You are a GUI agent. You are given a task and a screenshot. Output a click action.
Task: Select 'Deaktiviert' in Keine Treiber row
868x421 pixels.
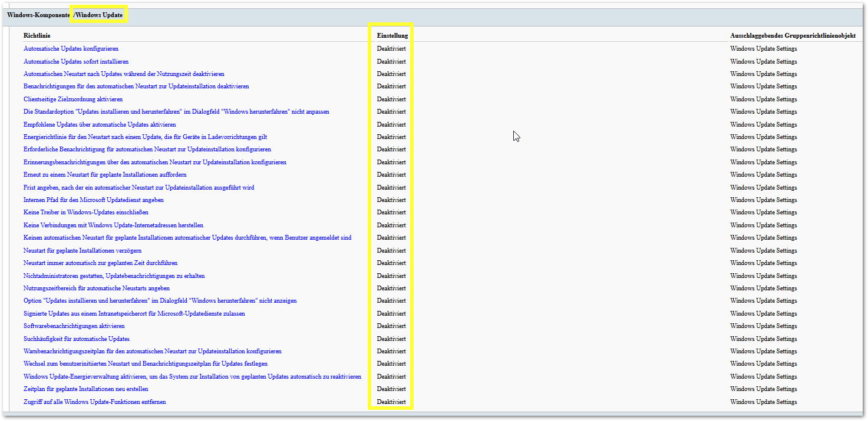tap(391, 213)
